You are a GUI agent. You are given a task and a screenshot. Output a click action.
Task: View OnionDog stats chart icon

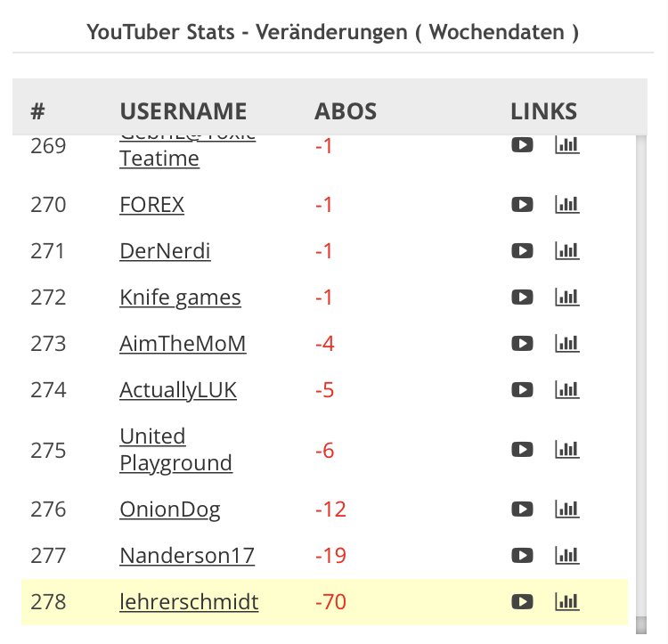pos(566,509)
